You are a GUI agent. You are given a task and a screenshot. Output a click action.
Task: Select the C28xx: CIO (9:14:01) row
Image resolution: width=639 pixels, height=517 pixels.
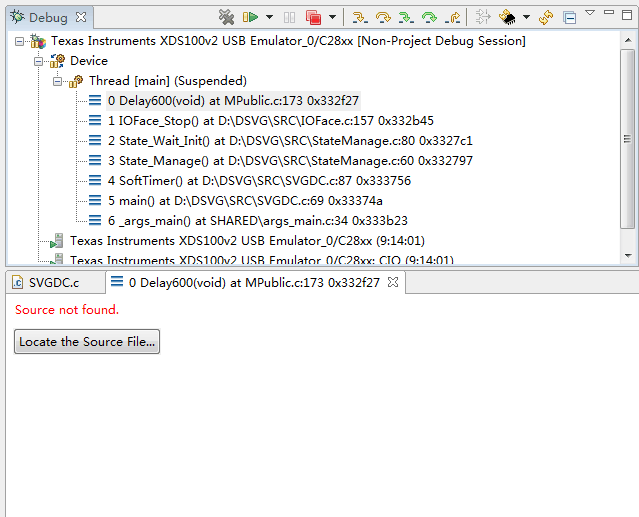[x=262, y=260]
